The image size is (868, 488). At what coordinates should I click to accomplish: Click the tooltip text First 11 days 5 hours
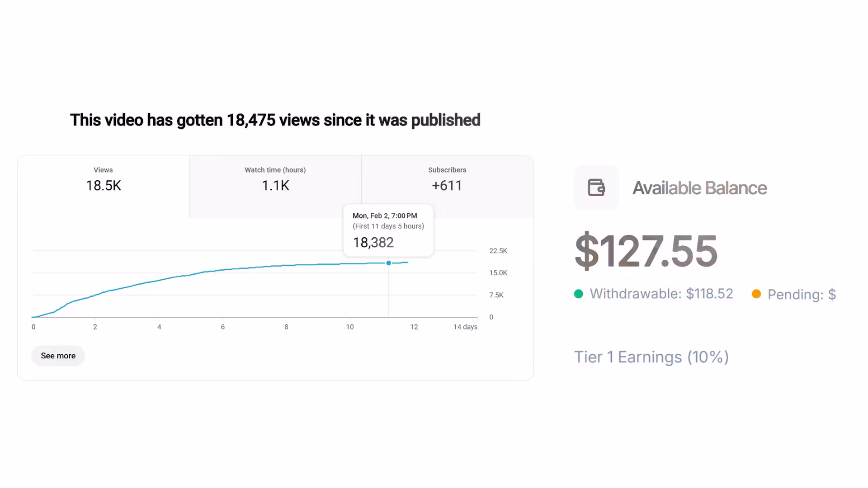pyautogui.click(x=388, y=226)
